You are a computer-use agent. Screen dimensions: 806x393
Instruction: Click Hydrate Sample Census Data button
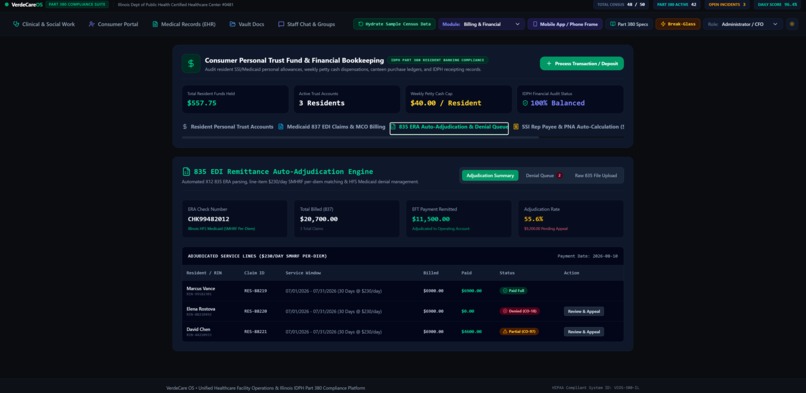pos(394,24)
